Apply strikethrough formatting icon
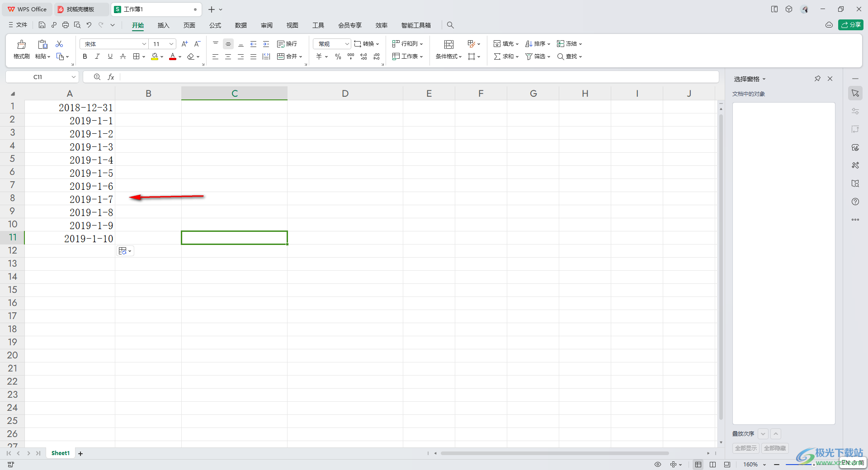Screen dimensions: 868x470 tap(123, 56)
